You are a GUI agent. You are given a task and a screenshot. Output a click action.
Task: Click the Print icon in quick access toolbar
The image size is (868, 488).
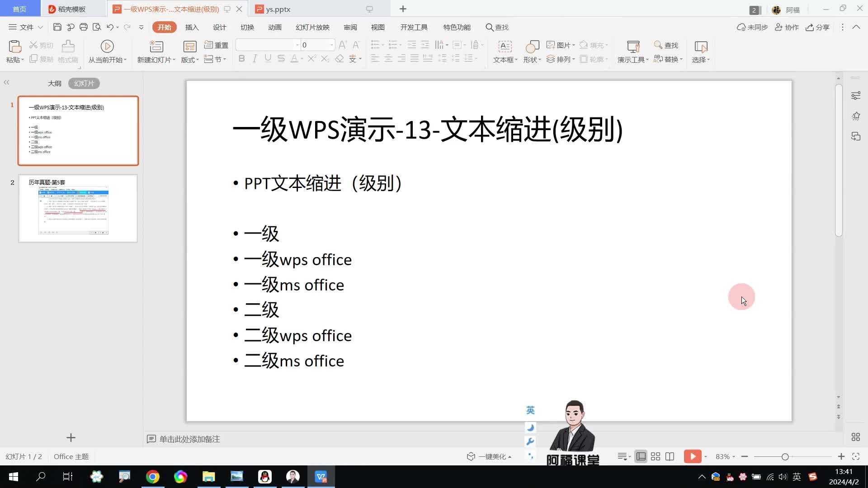point(83,27)
